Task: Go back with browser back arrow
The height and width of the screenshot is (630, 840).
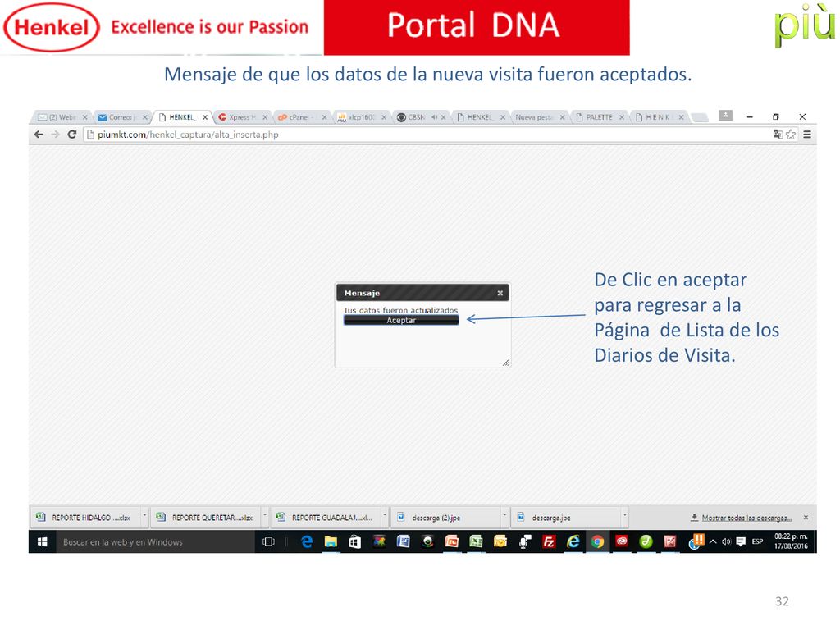Action: point(39,135)
